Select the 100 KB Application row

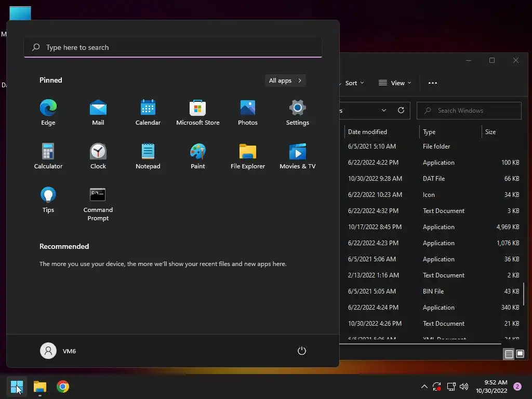coord(431,163)
